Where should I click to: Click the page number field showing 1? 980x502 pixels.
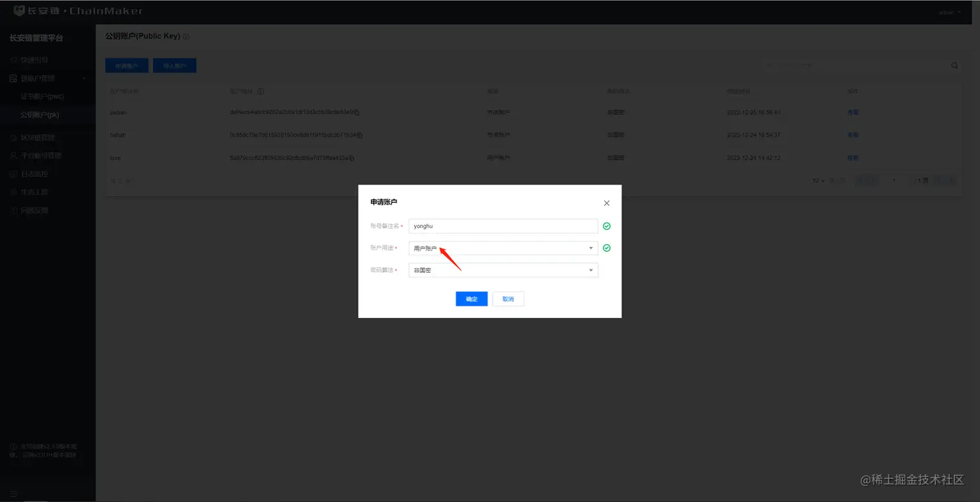point(894,181)
